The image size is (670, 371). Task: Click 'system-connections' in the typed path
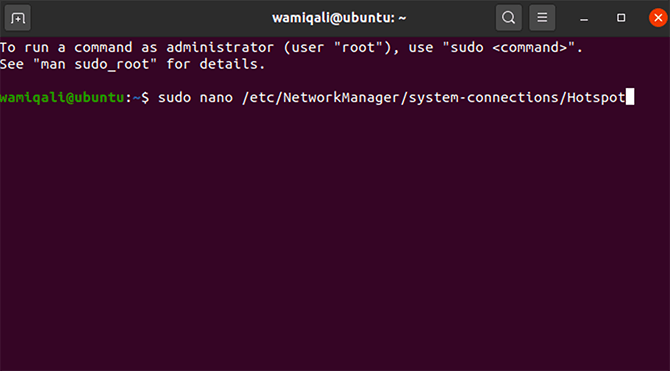tap(484, 97)
